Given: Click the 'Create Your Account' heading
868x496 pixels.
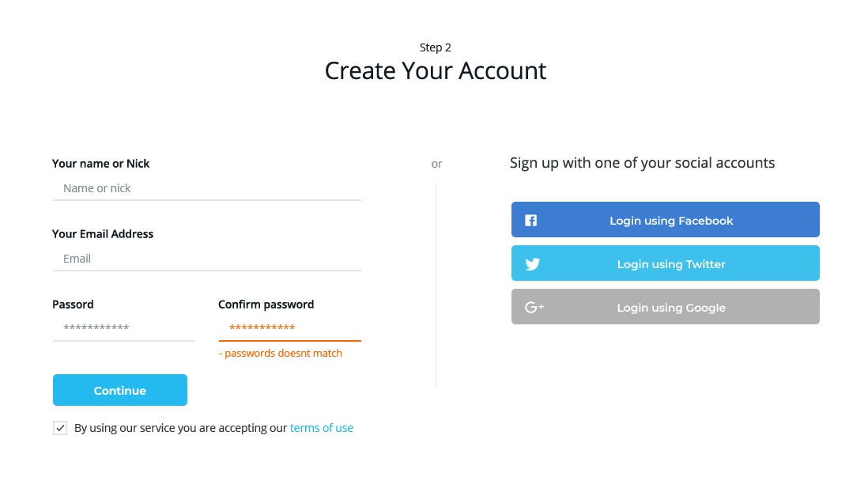Looking at the screenshot, I should [x=436, y=70].
